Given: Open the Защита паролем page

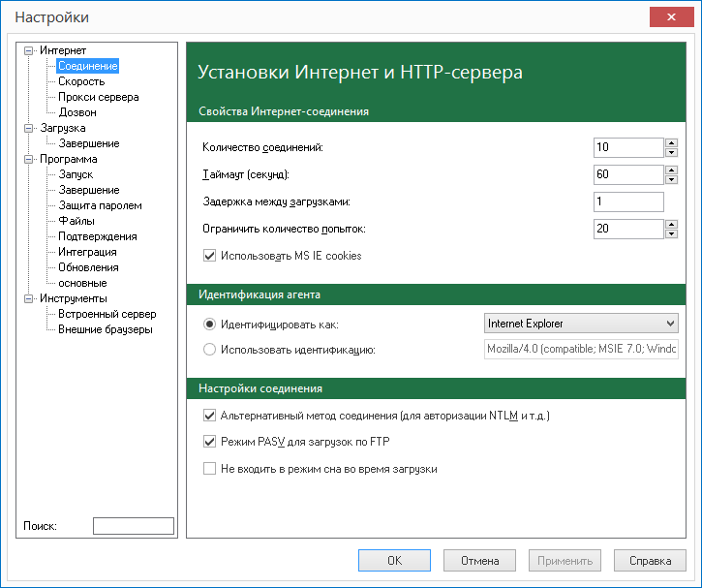Looking at the screenshot, I should (x=100, y=205).
